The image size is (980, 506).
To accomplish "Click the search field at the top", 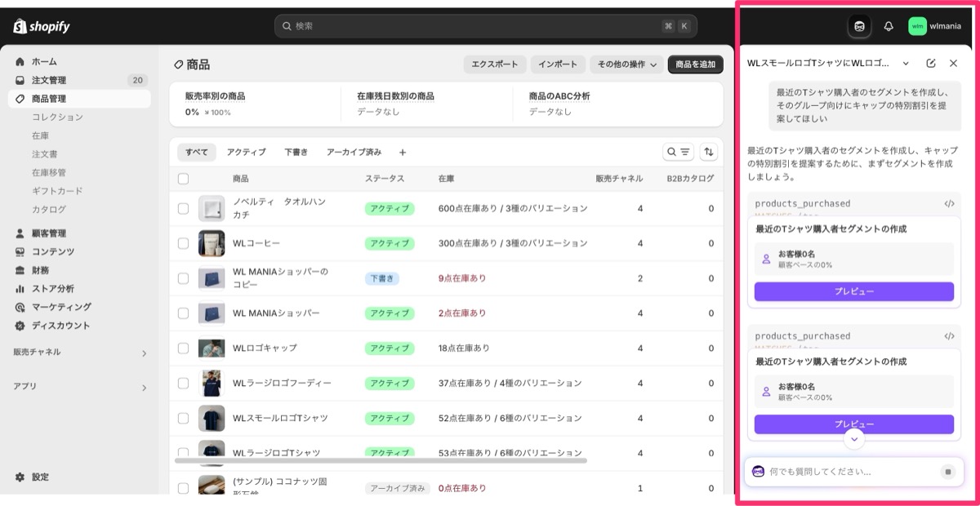I will [x=486, y=26].
